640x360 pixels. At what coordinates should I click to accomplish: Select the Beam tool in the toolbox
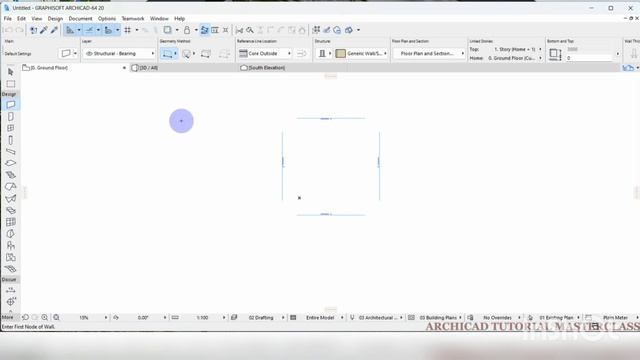11,151
